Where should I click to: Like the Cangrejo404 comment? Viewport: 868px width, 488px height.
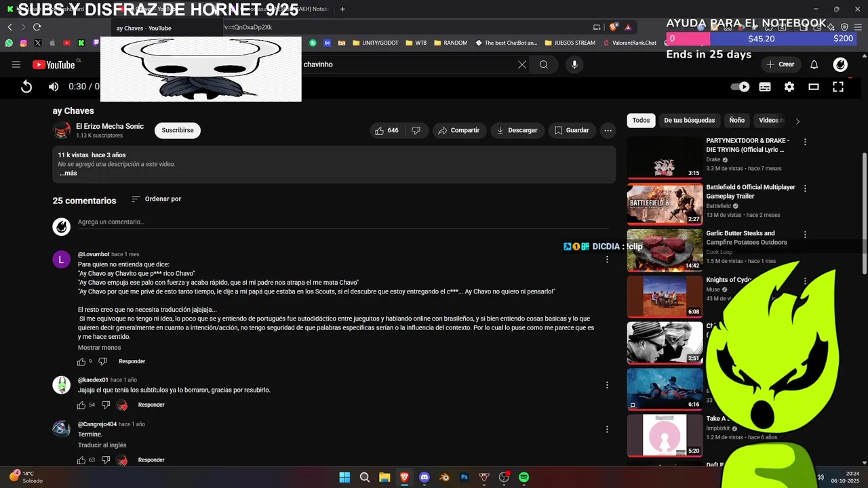point(81,460)
